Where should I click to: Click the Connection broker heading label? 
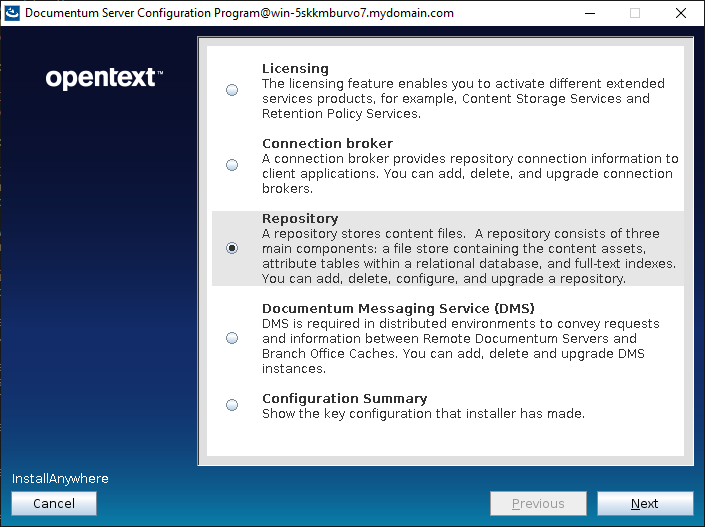(327, 144)
